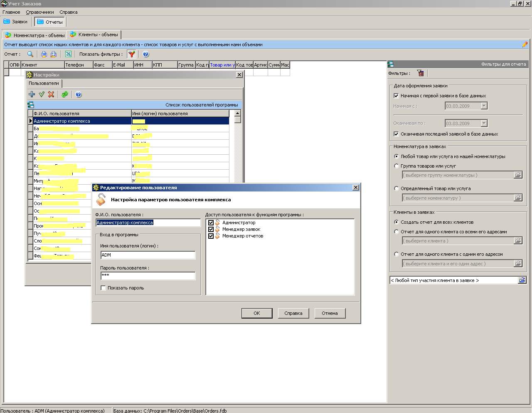Click the magnifier icon to generate the report
This screenshot has width=532, height=413.
(x=30, y=54)
